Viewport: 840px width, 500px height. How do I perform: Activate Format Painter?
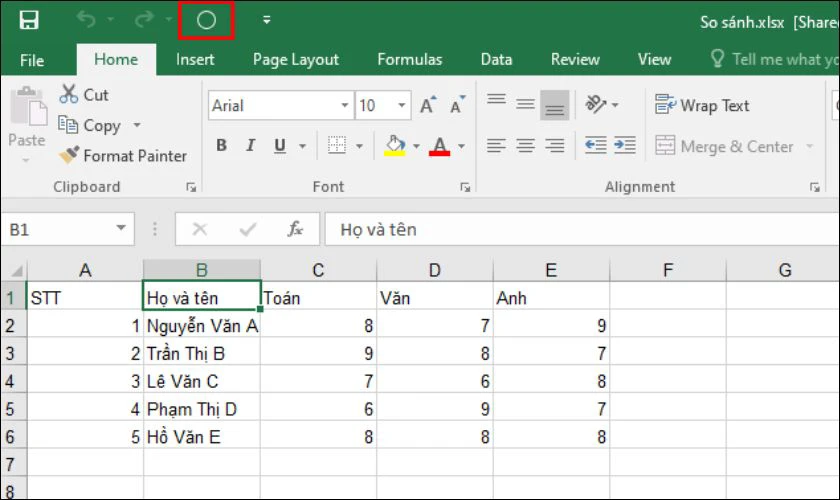[123, 156]
